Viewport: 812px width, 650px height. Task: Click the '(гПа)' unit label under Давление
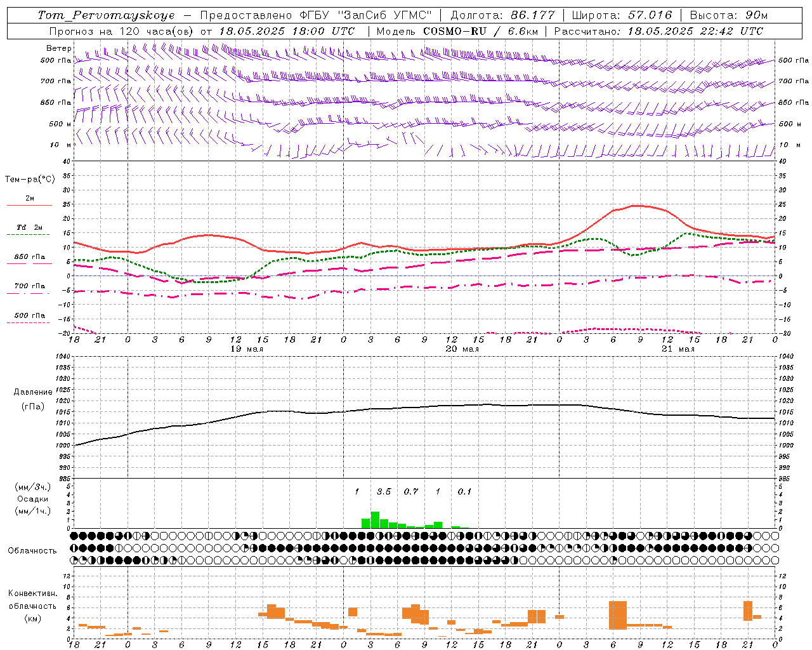click(x=33, y=407)
